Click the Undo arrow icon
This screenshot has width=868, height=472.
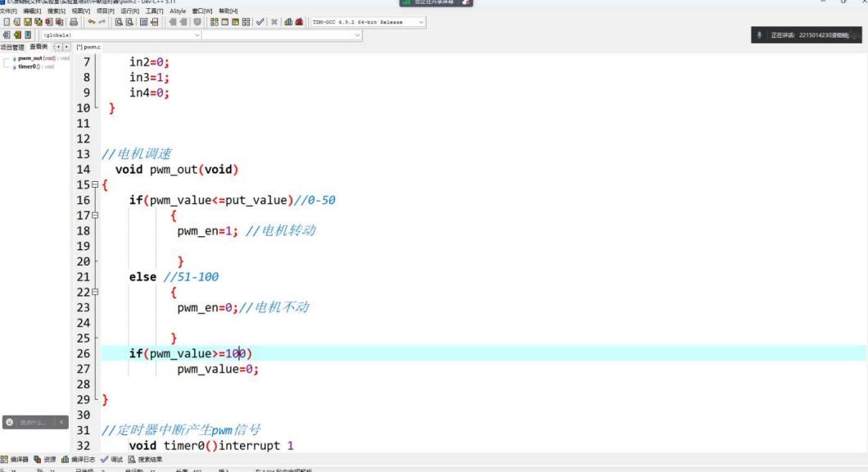(x=89, y=23)
